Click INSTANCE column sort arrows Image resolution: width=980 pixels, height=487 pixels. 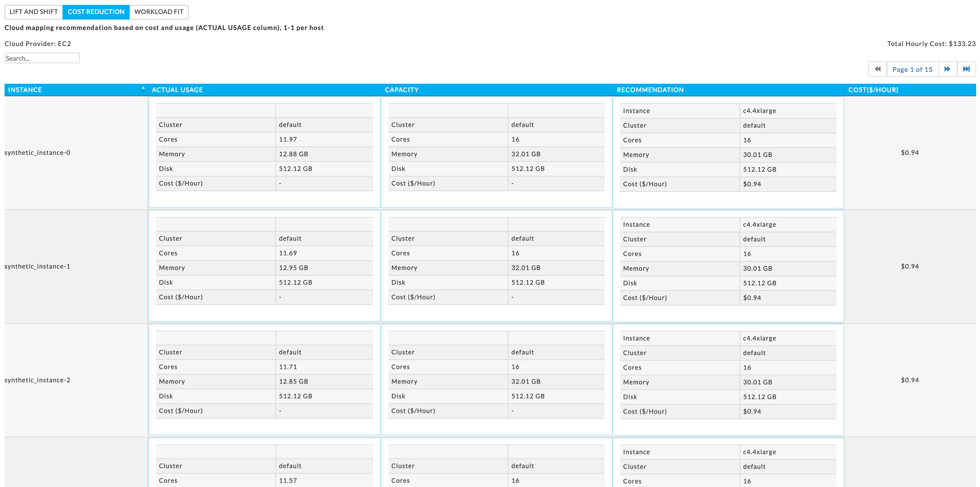click(x=143, y=89)
